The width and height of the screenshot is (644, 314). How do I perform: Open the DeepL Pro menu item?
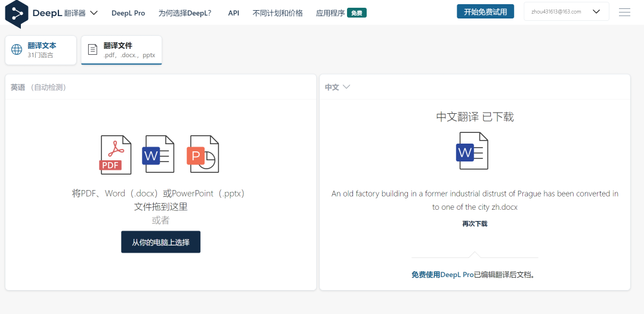tap(128, 13)
